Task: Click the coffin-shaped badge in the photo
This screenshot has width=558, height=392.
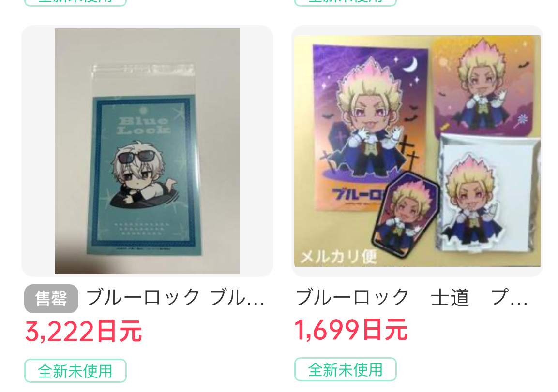Action: tap(405, 214)
